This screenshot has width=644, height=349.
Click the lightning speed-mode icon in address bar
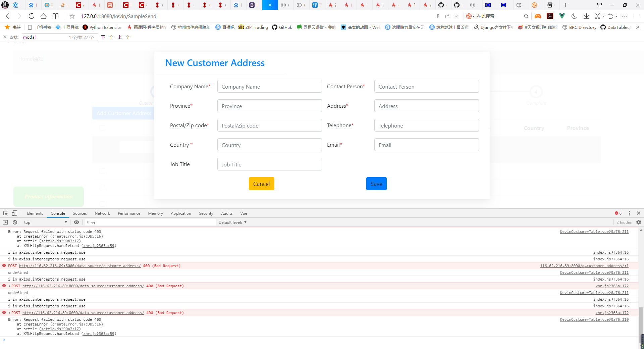438,16
